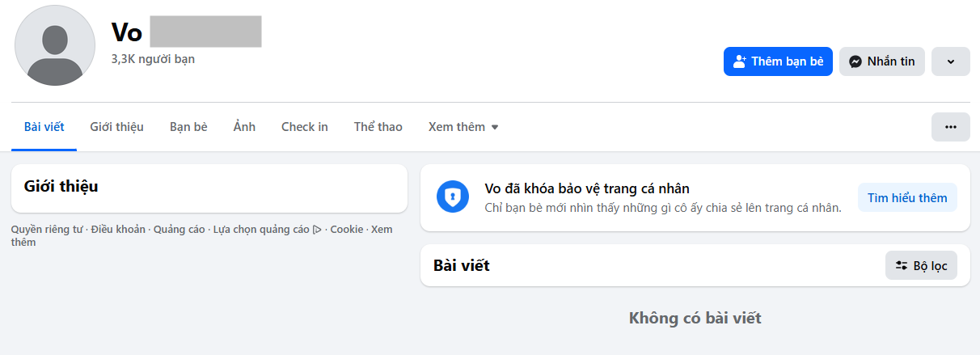
Task: Expand the Xem thêm tab dropdown
Action: tap(463, 127)
